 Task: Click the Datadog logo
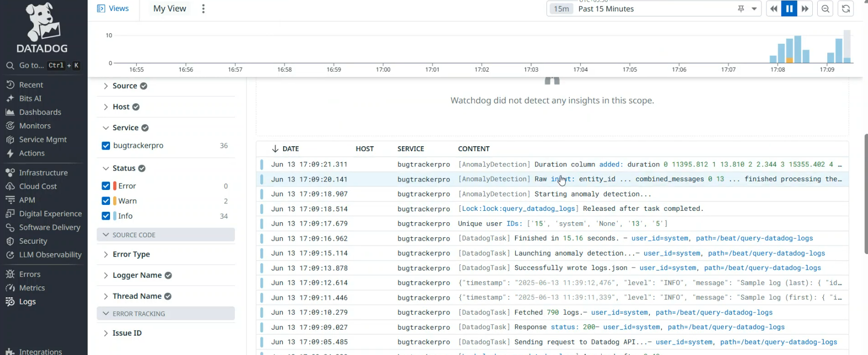coord(42,28)
